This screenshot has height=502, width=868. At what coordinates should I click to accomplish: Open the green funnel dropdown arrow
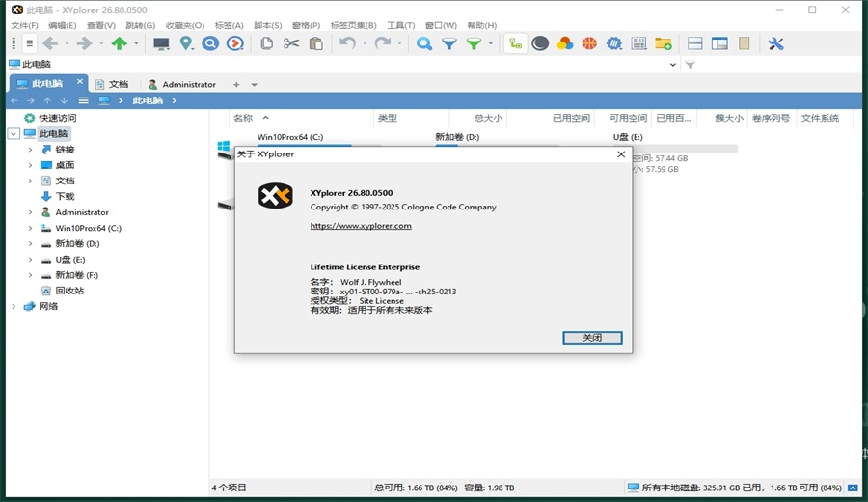[491, 43]
